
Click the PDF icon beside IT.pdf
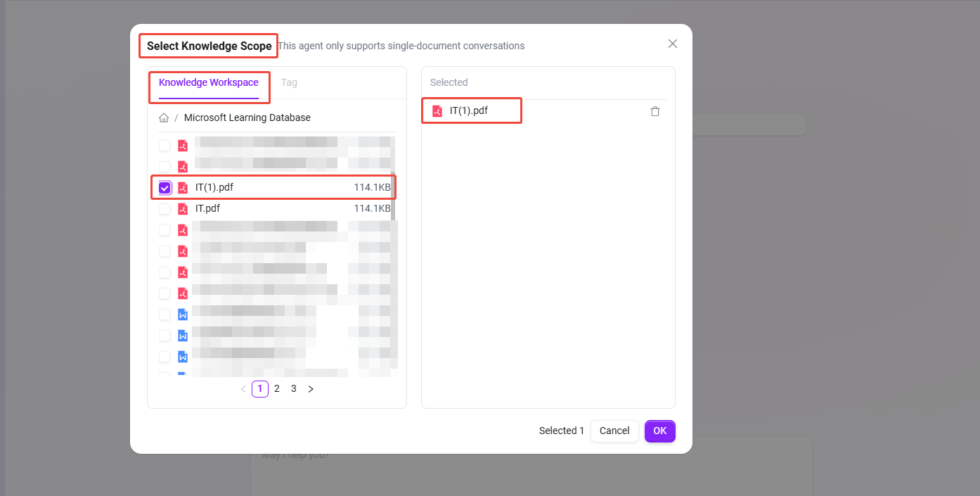point(183,209)
